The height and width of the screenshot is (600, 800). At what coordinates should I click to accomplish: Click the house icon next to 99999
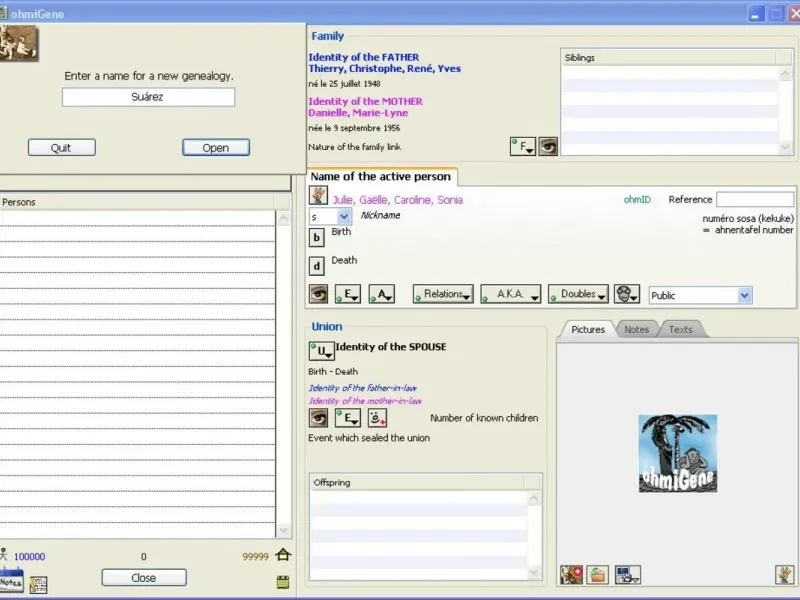[x=283, y=555]
